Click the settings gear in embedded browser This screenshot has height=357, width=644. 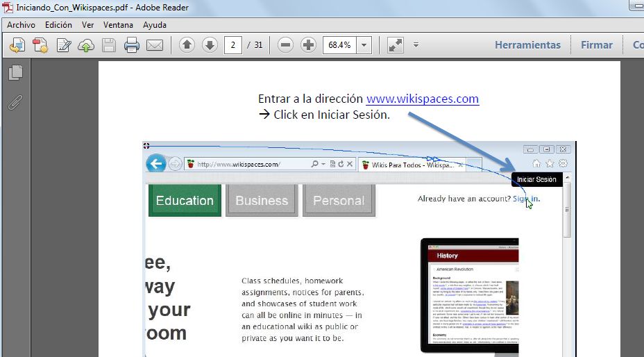coord(563,163)
